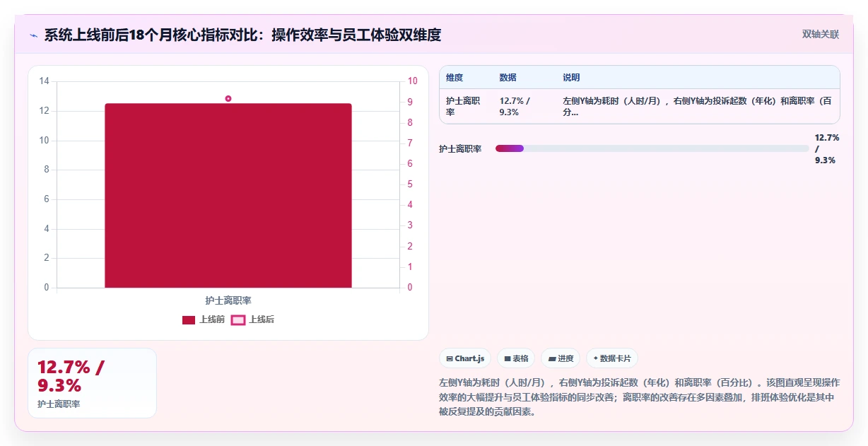
Task: Click the chart title heading text
Action: [242, 35]
